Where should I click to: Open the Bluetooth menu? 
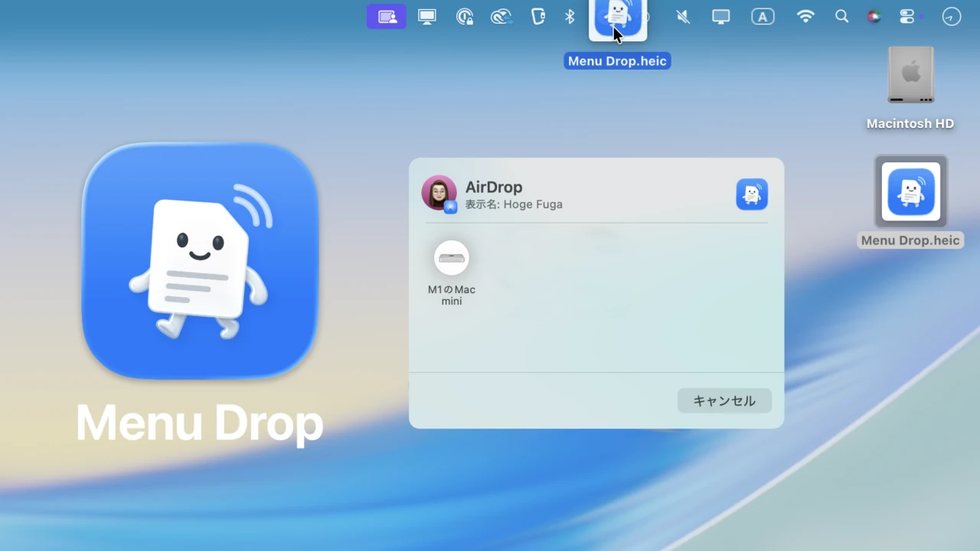[570, 17]
